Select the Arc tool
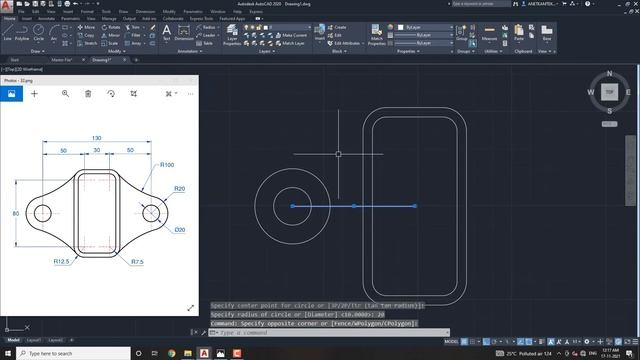This screenshot has height=360, width=640. tap(54, 33)
